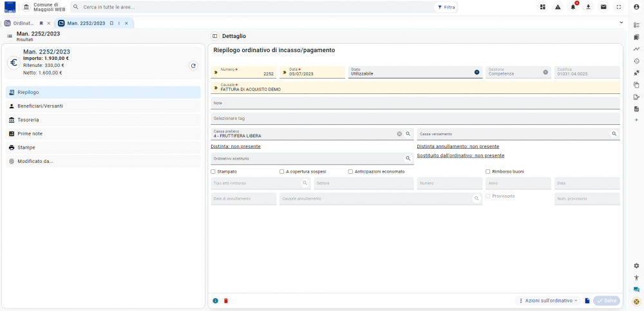Open the code file icon in right sidebar

point(637,109)
